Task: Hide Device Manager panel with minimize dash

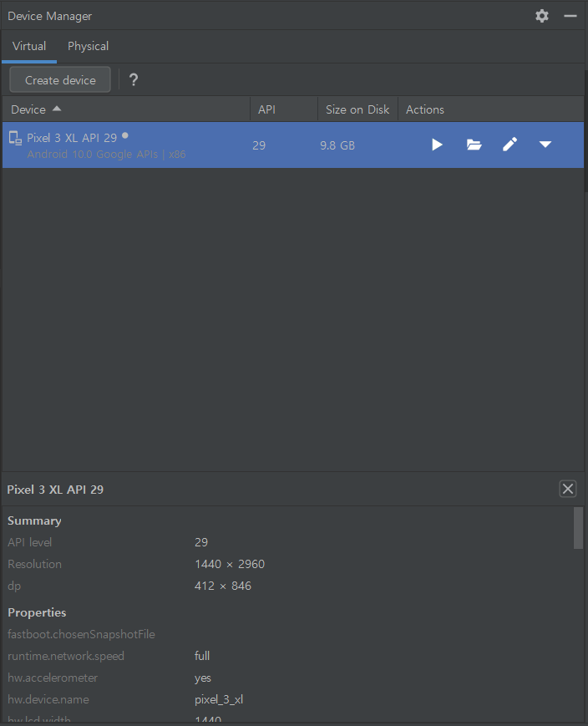Action: coord(570,16)
